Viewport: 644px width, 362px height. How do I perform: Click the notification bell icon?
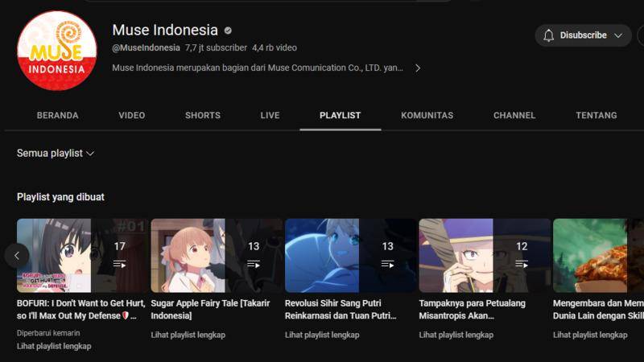coord(548,35)
